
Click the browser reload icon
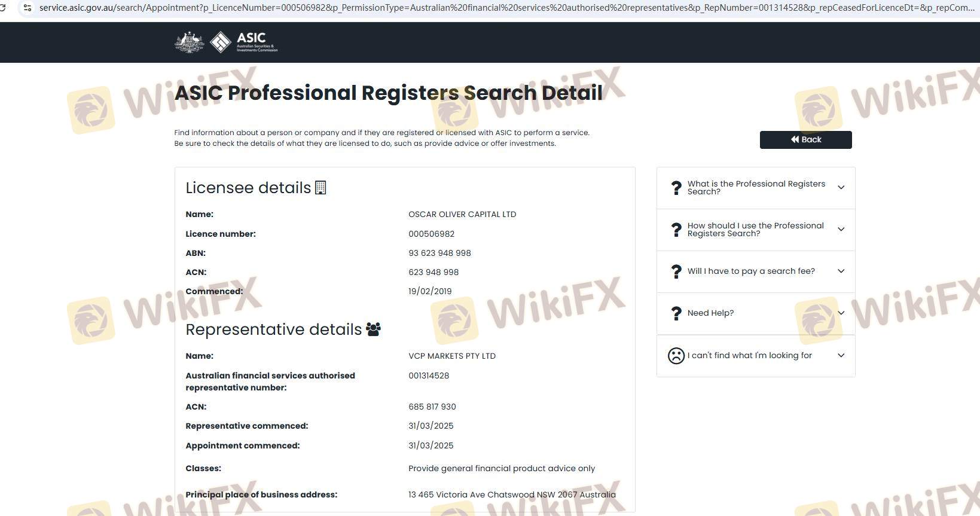pos(3,8)
